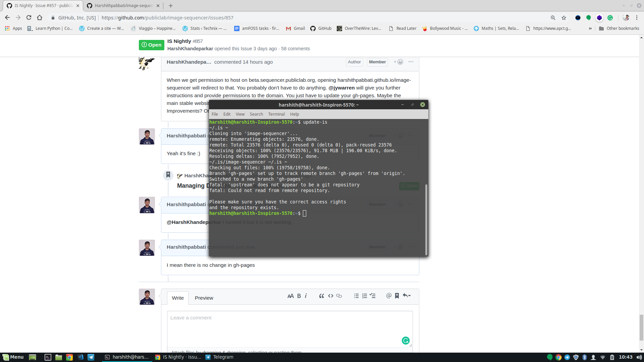Viewport: 644px width, 362px height.
Task: Open the terminal's Edit menu
Action: click(227, 114)
